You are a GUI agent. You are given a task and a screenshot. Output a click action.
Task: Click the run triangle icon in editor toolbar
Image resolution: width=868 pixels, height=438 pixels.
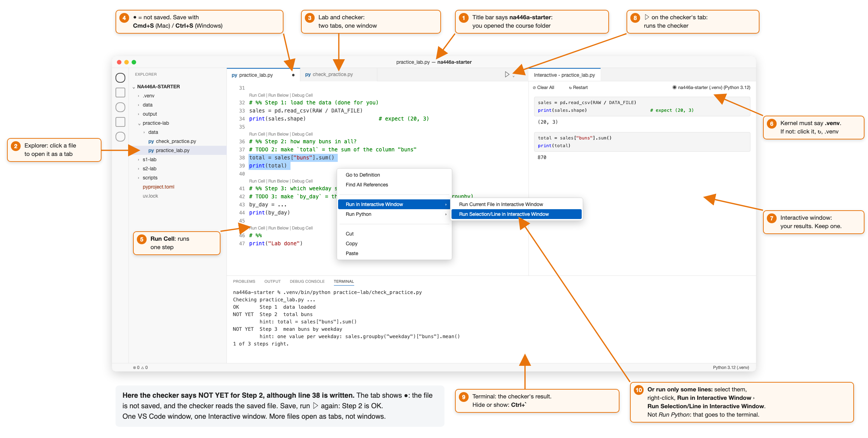click(507, 74)
